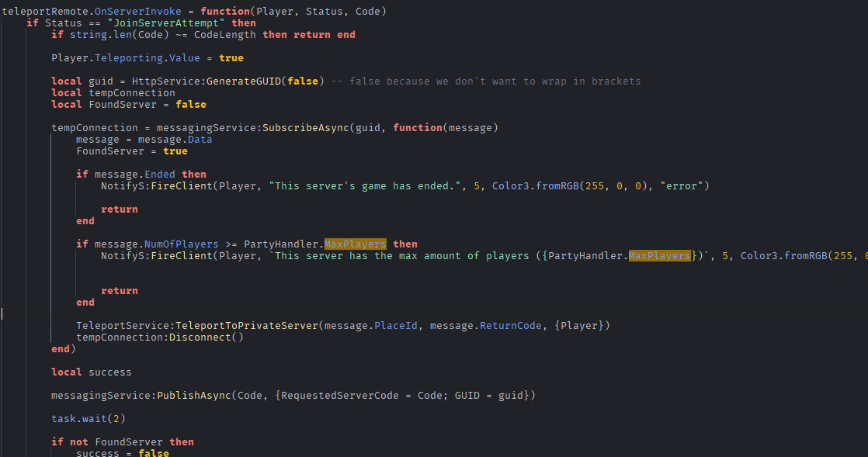Click the 'end)' closing the callback
Screen dimensions: 868x457
pyautogui.click(x=64, y=348)
